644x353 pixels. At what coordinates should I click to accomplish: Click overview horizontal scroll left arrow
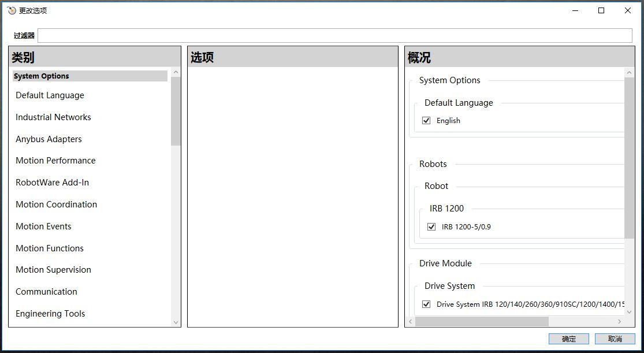(x=410, y=321)
